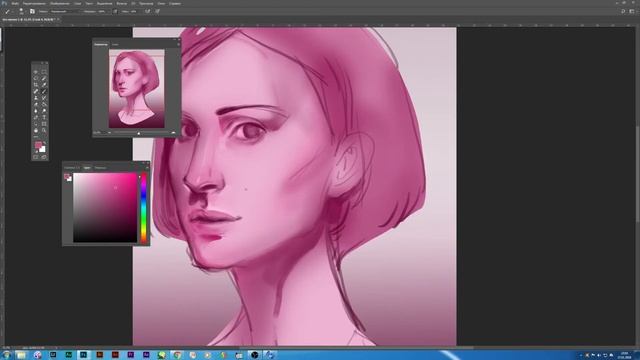Open the Edit (Редактирование) menu
This screenshot has height=360, width=640.
[34, 3]
